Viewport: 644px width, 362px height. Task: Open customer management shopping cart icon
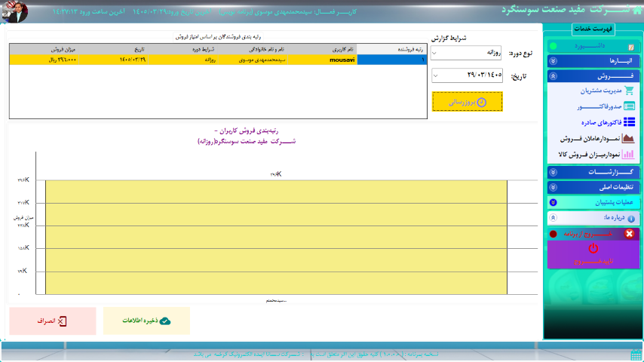(629, 90)
